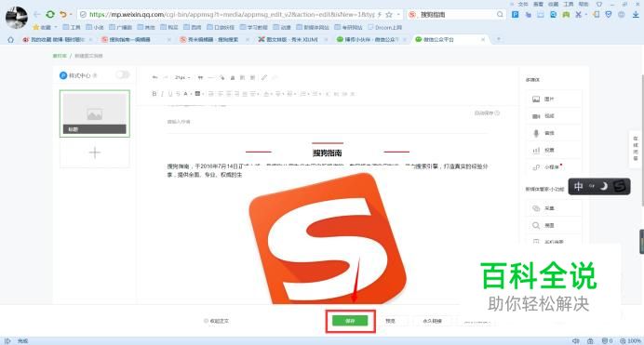The image size is (644, 345).
Task: Insert 小程序 from the right media panel
Action: tap(553, 167)
